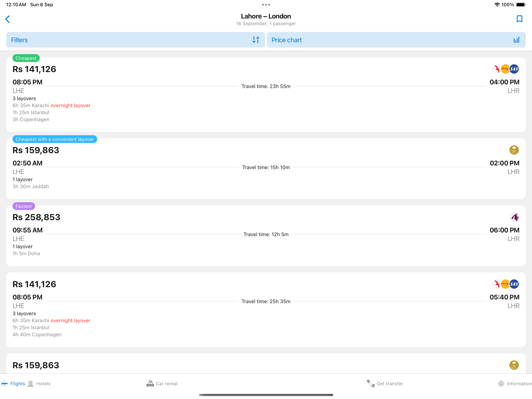
Task: Tap the 02:50 AM departure time
Action: point(27,163)
